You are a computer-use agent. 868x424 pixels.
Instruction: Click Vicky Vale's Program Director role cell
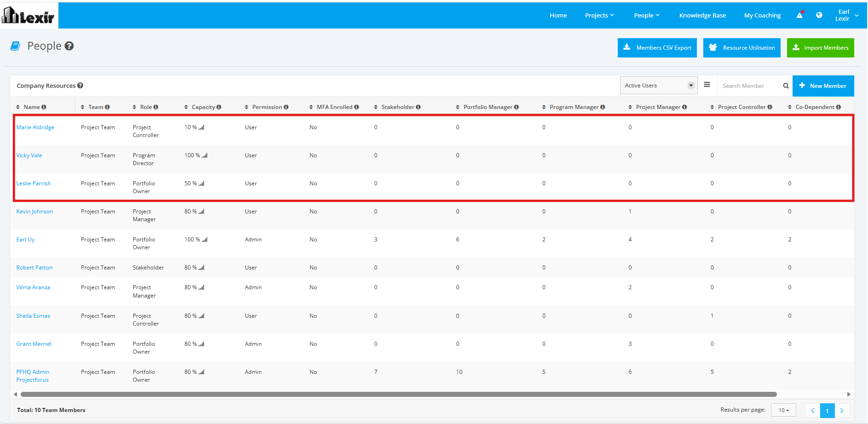click(x=144, y=159)
